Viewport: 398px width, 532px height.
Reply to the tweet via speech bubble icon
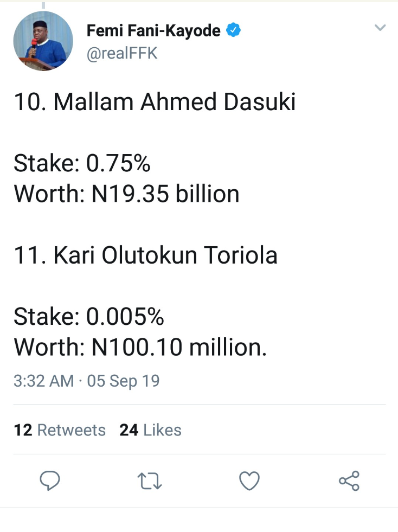tap(50, 480)
